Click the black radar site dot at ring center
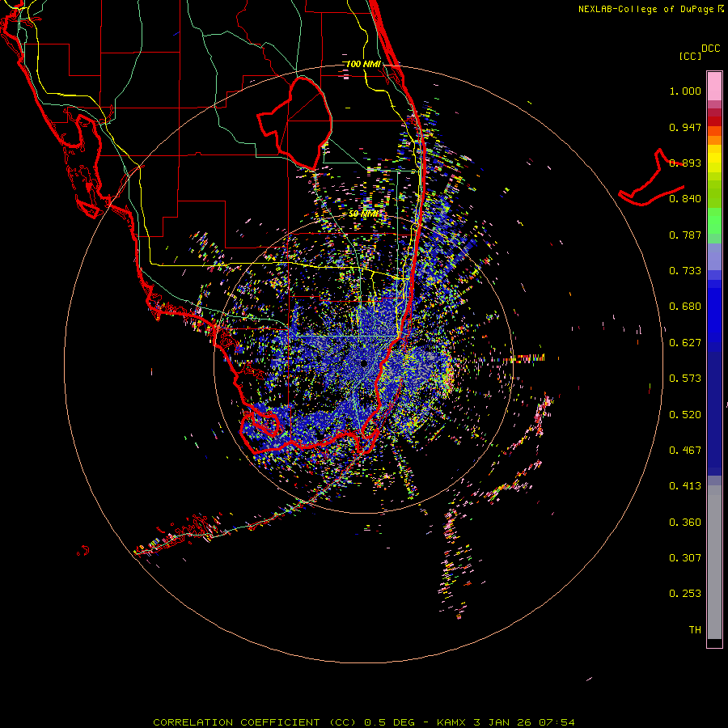728x728 pixels. tap(364, 363)
